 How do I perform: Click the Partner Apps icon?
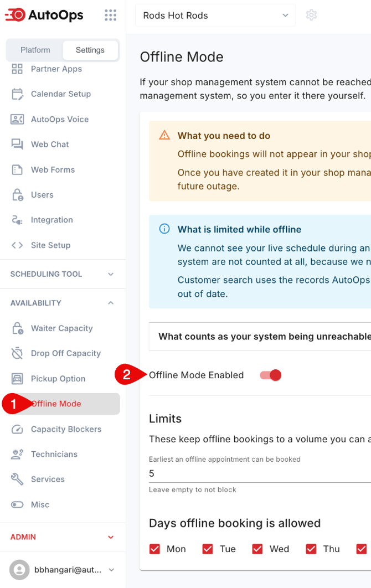pos(17,69)
